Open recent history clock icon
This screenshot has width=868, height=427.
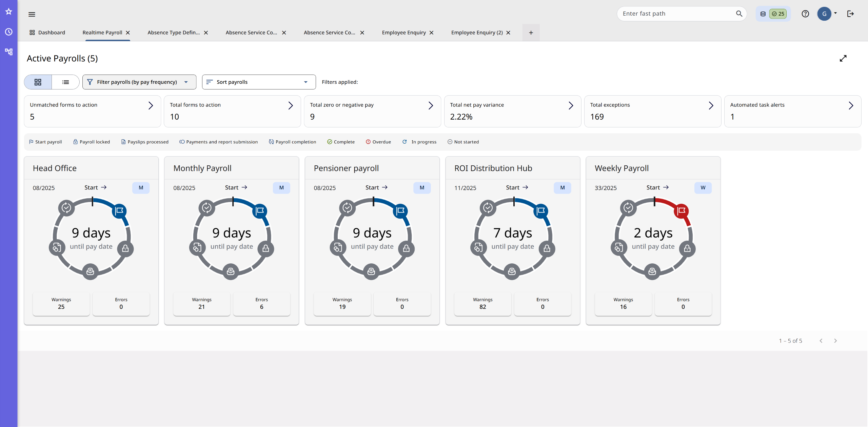[9, 32]
